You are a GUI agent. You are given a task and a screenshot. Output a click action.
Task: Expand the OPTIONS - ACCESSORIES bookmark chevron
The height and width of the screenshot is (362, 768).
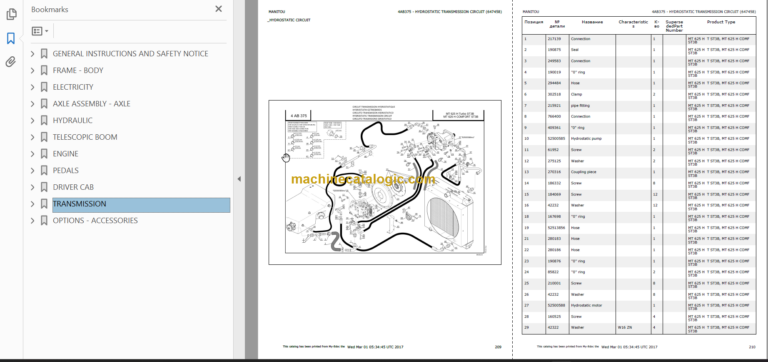33,220
